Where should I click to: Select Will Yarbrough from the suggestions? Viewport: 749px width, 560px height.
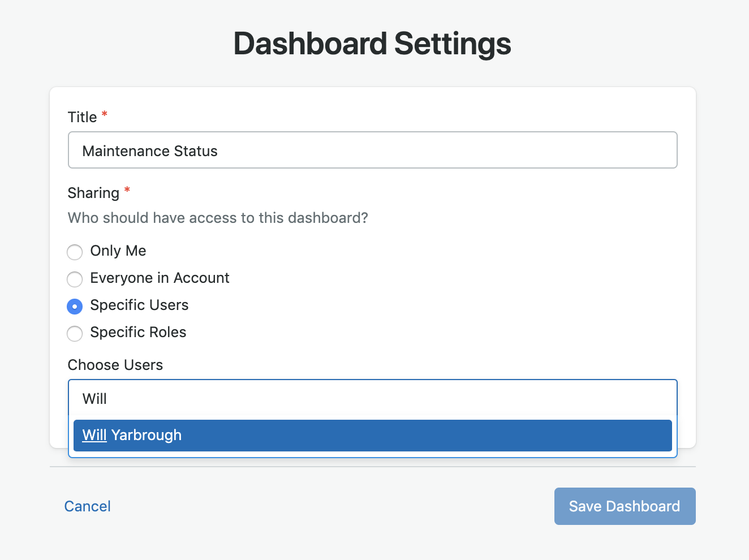pyautogui.click(x=373, y=436)
